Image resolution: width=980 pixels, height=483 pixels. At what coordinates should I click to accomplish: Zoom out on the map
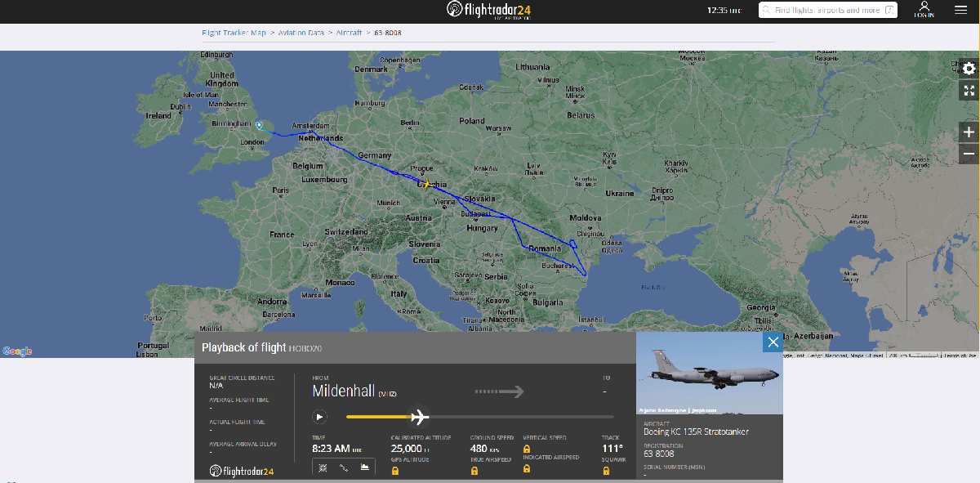[x=969, y=153]
